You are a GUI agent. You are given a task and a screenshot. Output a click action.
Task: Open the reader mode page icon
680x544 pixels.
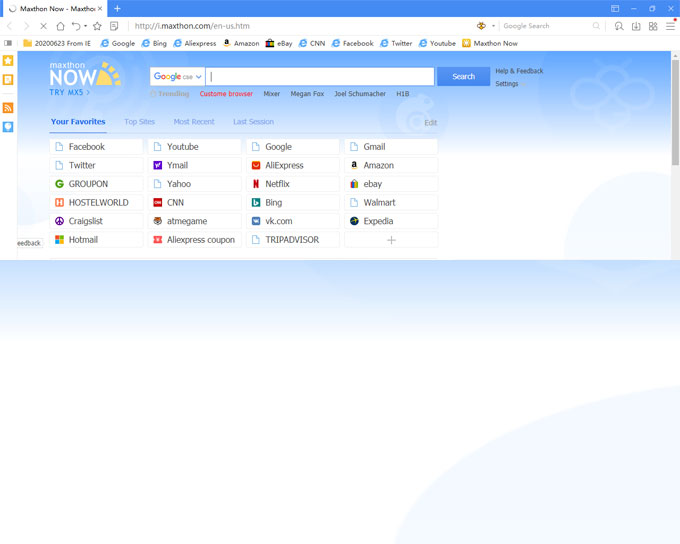(114, 26)
